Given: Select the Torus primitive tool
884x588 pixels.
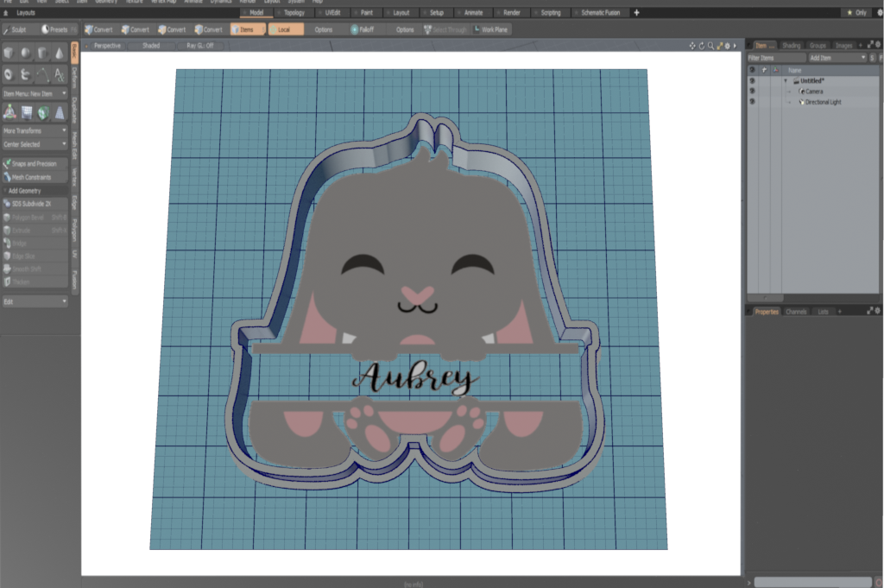Looking at the screenshot, I should click(9, 74).
